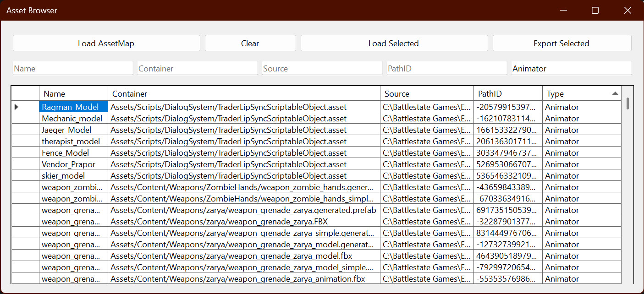This screenshot has height=294, width=644.
Task: Focus the Name filter field
Action: 73,68
